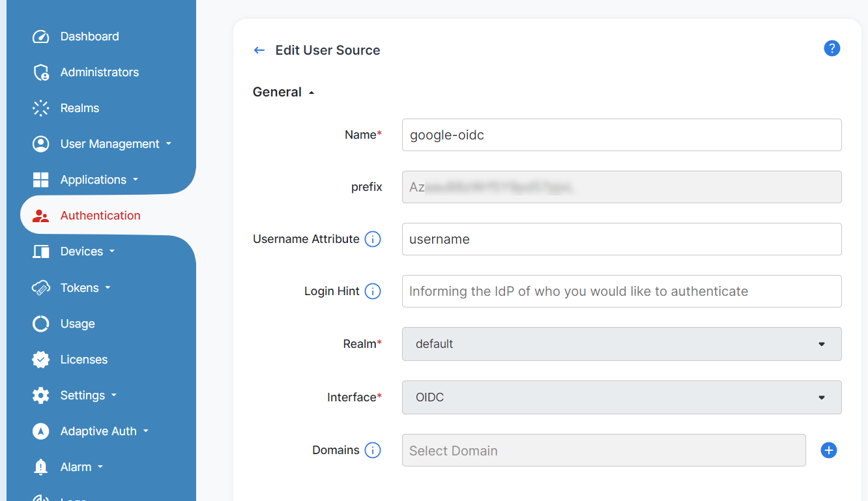This screenshot has width=868, height=501.
Task: View Username Attribute info tooltip
Action: click(x=372, y=239)
